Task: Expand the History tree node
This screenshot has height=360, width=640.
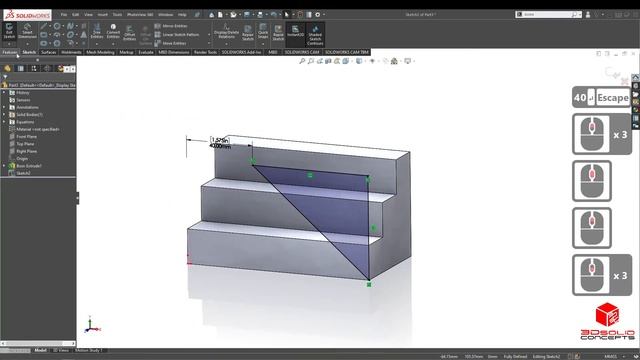Action: tap(4, 93)
